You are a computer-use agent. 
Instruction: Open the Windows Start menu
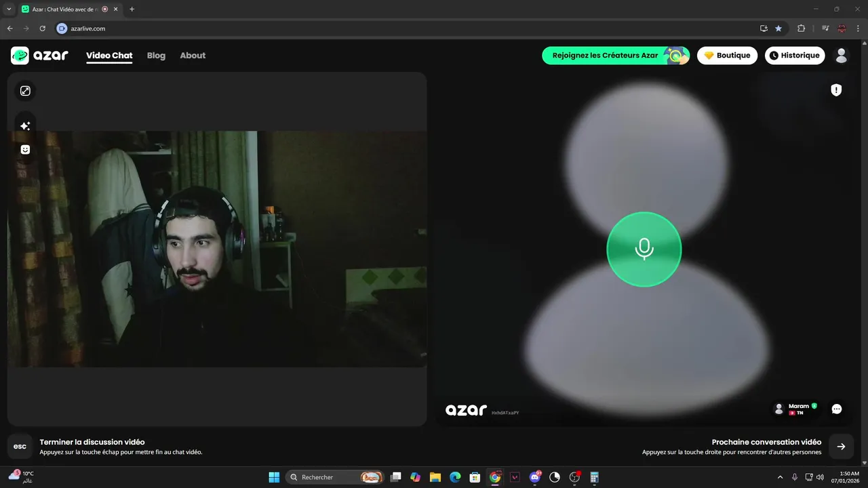[274, 477]
